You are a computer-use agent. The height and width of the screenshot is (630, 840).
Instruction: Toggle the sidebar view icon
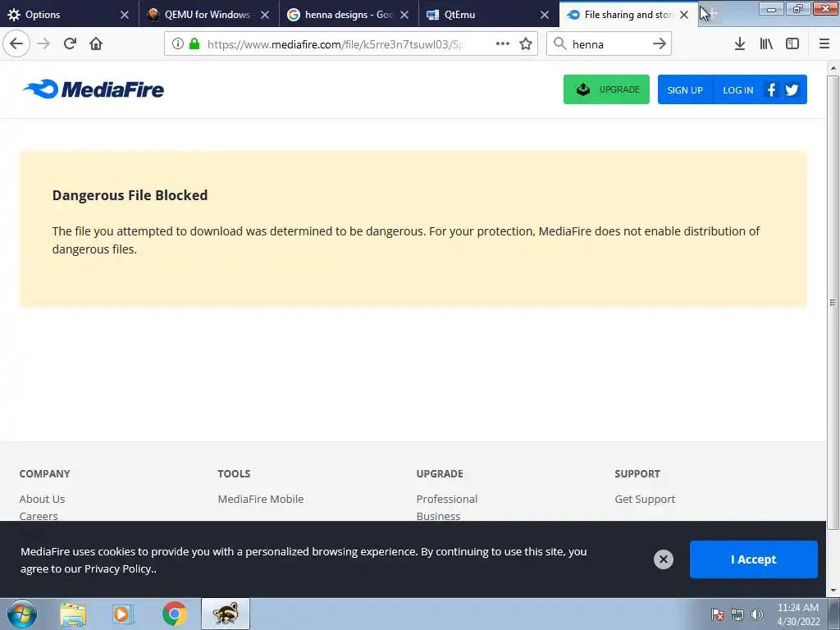coord(792,43)
